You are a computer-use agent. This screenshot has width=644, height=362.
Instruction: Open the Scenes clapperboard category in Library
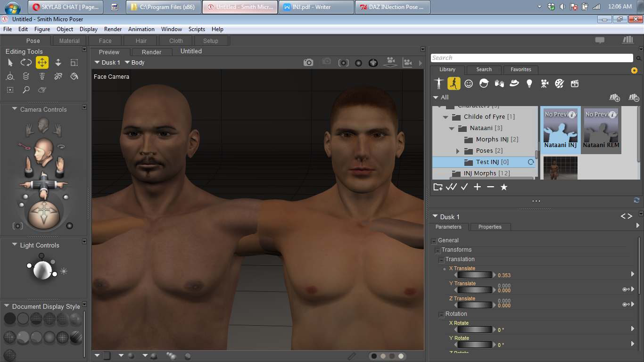[575, 83]
